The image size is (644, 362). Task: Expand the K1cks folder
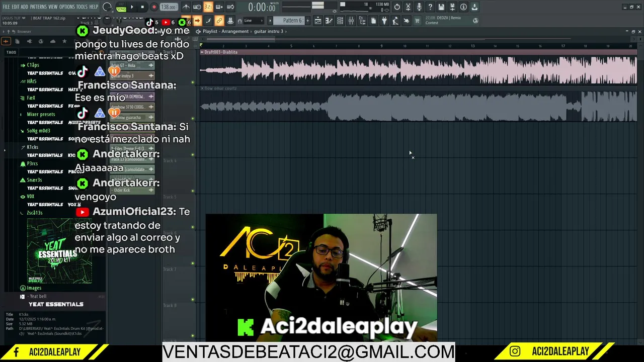32,147
